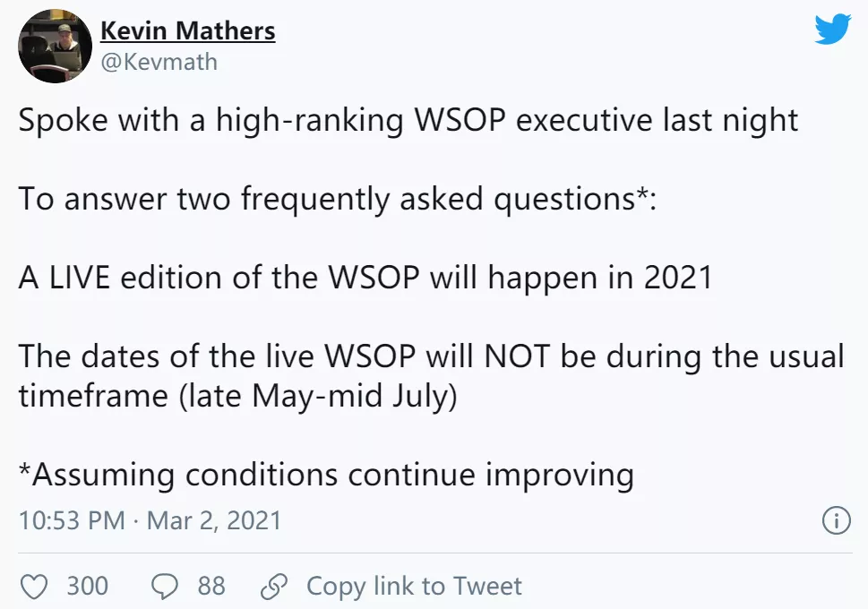Like the tweet with the heart icon
This screenshot has height=609, width=868.
(34, 587)
